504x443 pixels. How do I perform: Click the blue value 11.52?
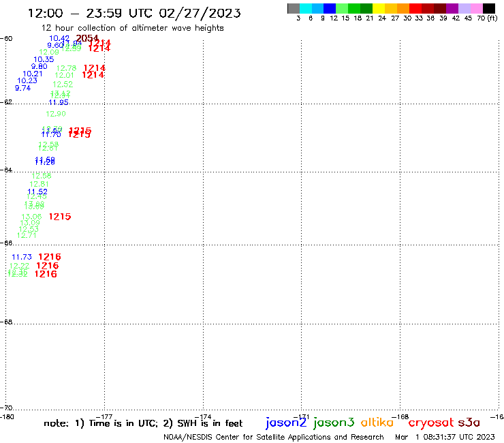[x=37, y=192]
